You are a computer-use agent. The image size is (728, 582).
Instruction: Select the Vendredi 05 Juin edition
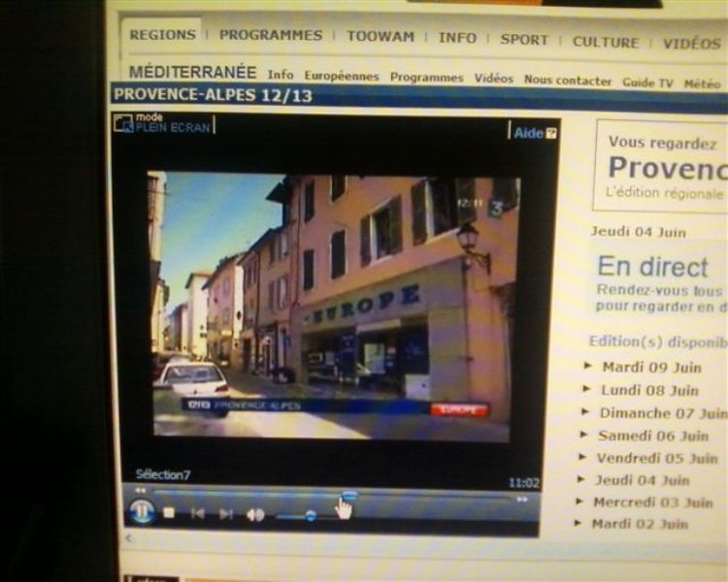pyautogui.click(x=657, y=458)
